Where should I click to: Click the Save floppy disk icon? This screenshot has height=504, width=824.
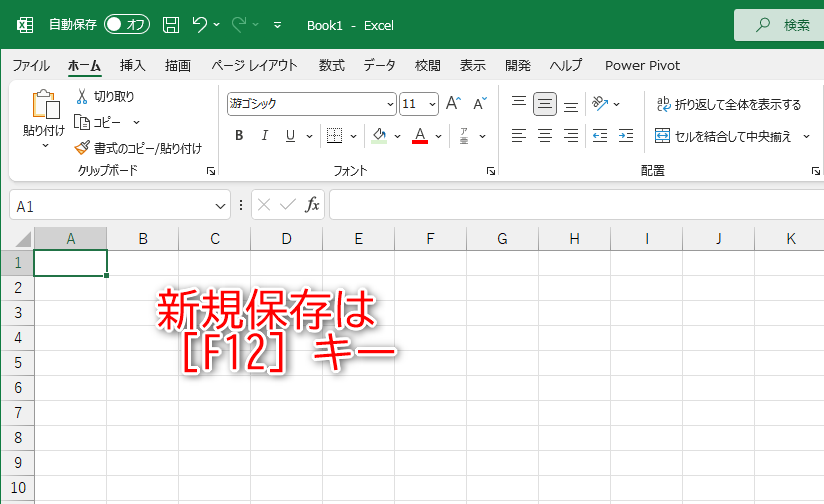[171, 25]
